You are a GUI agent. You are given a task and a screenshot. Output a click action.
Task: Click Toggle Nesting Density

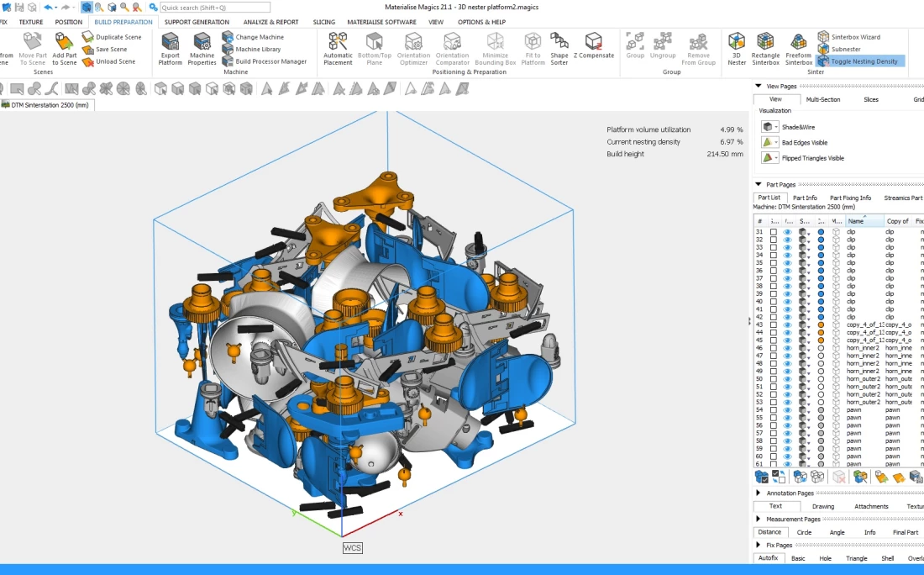tap(863, 61)
